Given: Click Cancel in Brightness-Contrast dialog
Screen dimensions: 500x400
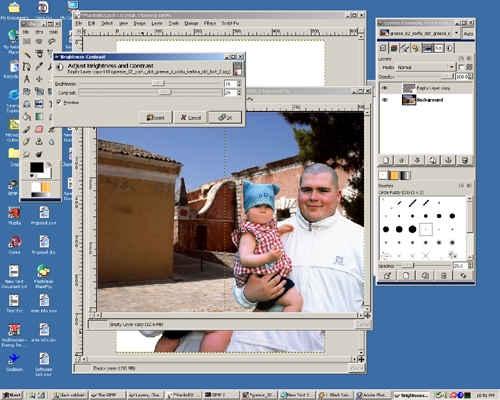Looking at the screenshot, I should coord(191,117).
